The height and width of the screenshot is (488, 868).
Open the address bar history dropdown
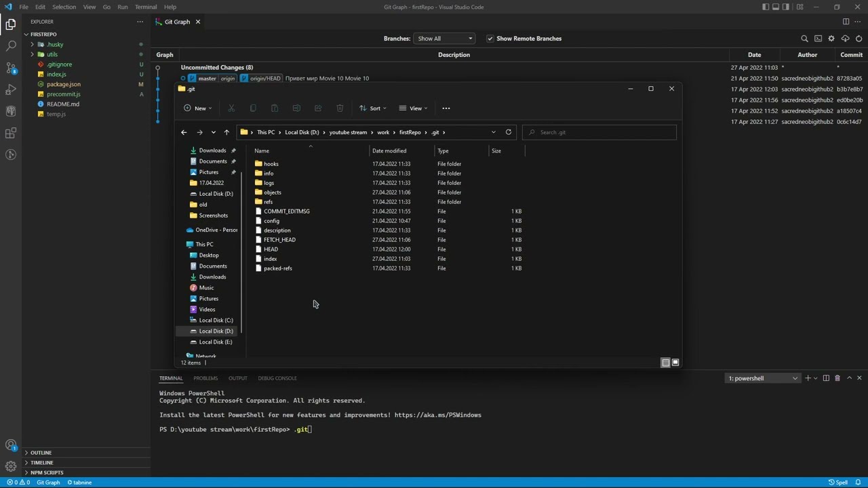pos(493,132)
